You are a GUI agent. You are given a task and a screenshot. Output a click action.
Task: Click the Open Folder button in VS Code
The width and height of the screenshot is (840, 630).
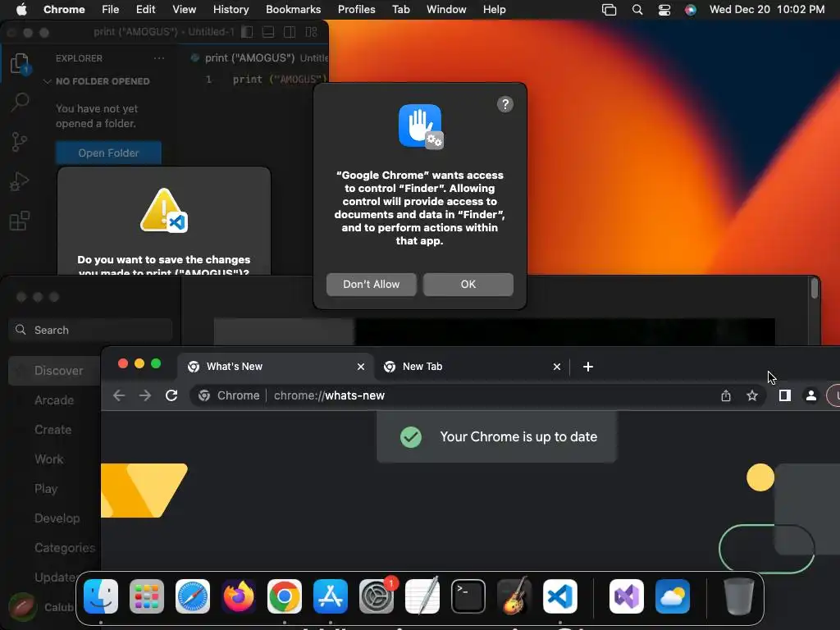[x=108, y=153]
